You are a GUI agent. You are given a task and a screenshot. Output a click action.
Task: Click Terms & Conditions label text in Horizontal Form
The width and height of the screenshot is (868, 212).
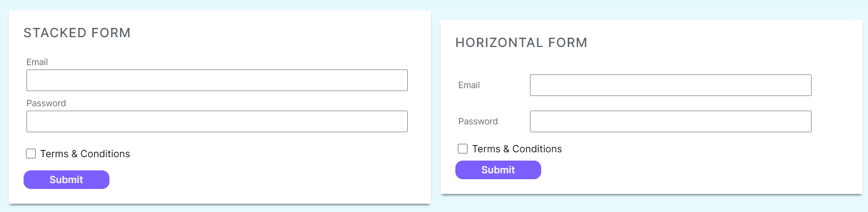[517, 149]
